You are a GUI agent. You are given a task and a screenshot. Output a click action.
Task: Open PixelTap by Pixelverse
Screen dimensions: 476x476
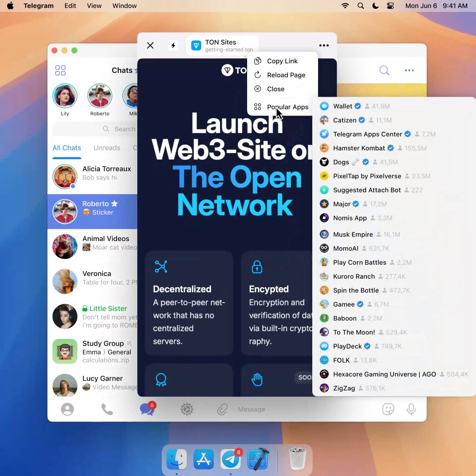[x=393, y=176]
